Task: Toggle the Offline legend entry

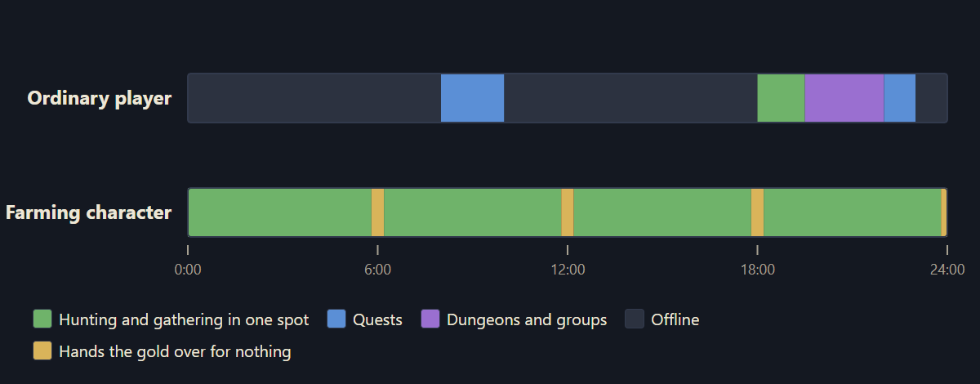Action: [662, 319]
